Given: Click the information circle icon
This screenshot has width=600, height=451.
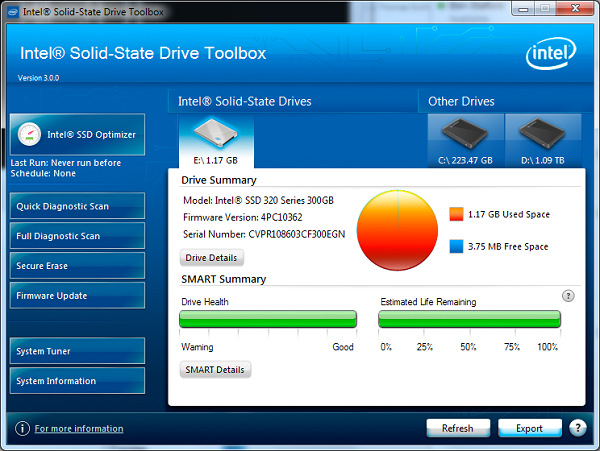Looking at the screenshot, I should [22, 428].
